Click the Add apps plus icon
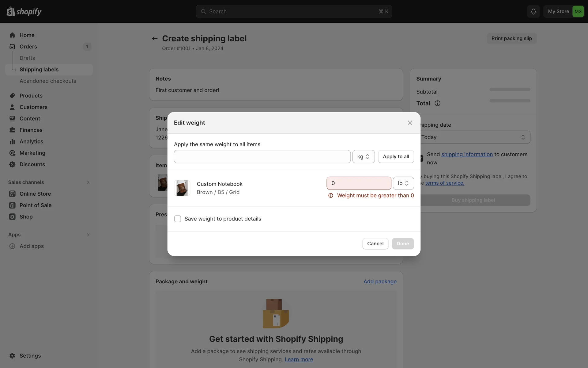Viewport: 588px width, 368px height. click(12, 246)
